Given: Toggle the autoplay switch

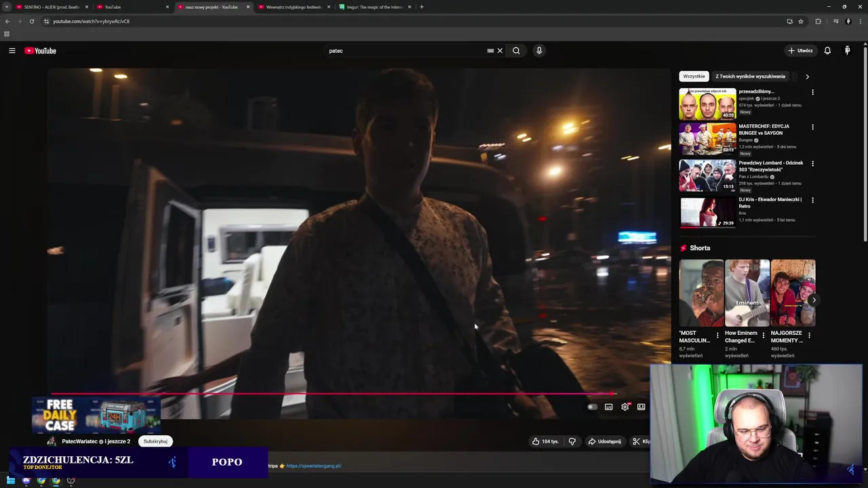Looking at the screenshot, I should click(592, 407).
